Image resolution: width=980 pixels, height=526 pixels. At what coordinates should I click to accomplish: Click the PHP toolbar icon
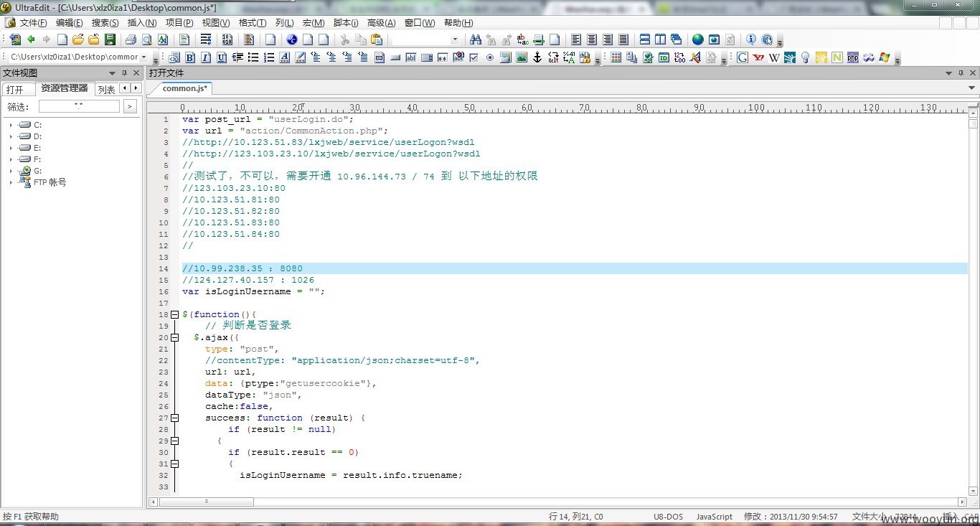pos(853,57)
